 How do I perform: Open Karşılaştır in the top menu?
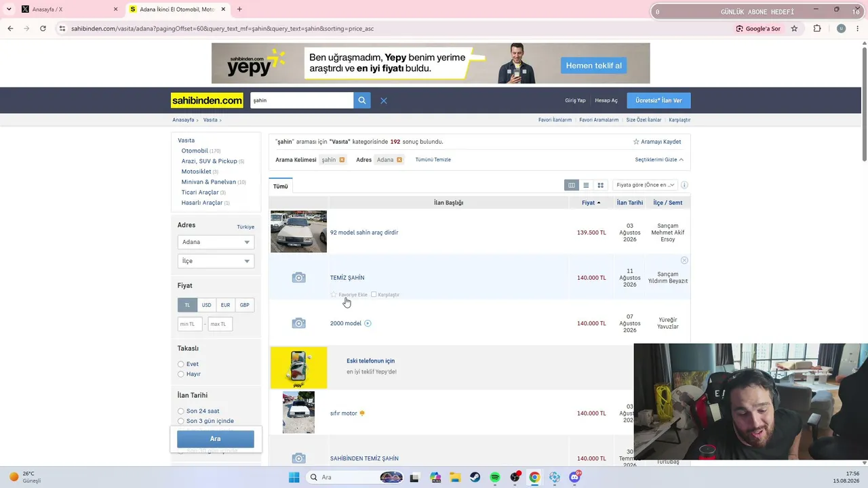(x=679, y=120)
